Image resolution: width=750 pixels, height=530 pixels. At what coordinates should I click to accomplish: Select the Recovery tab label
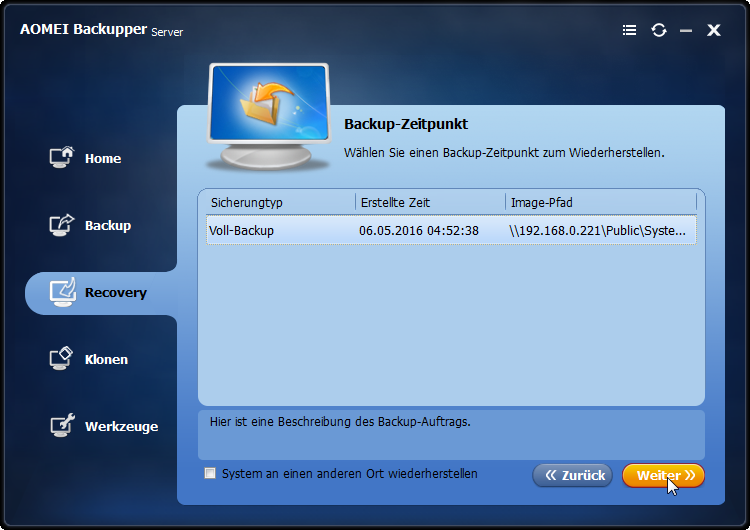(116, 293)
